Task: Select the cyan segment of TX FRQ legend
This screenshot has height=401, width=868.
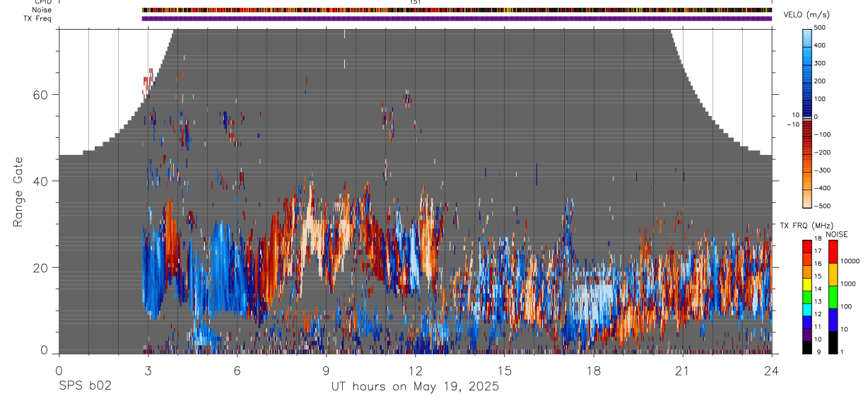Action: point(807,309)
